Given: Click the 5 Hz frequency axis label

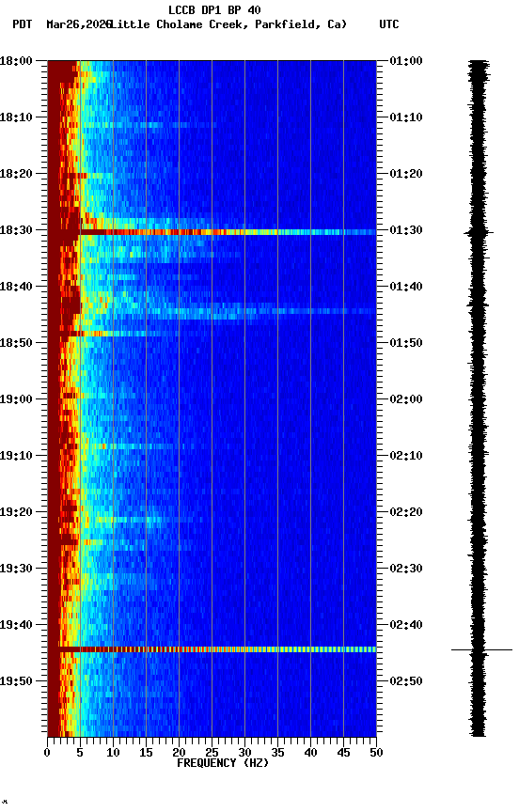Looking at the screenshot, I should tap(80, 753).
